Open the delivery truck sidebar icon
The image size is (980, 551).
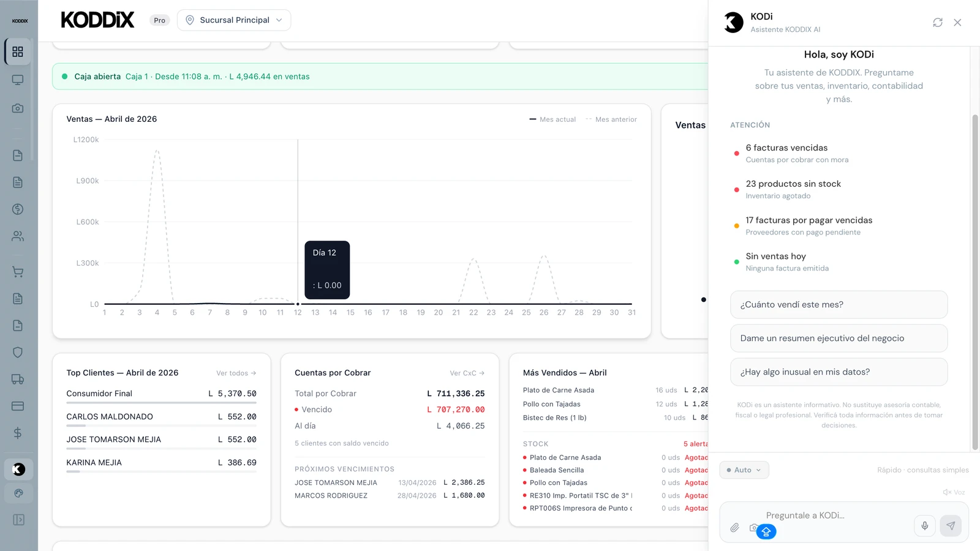point(18,380)
